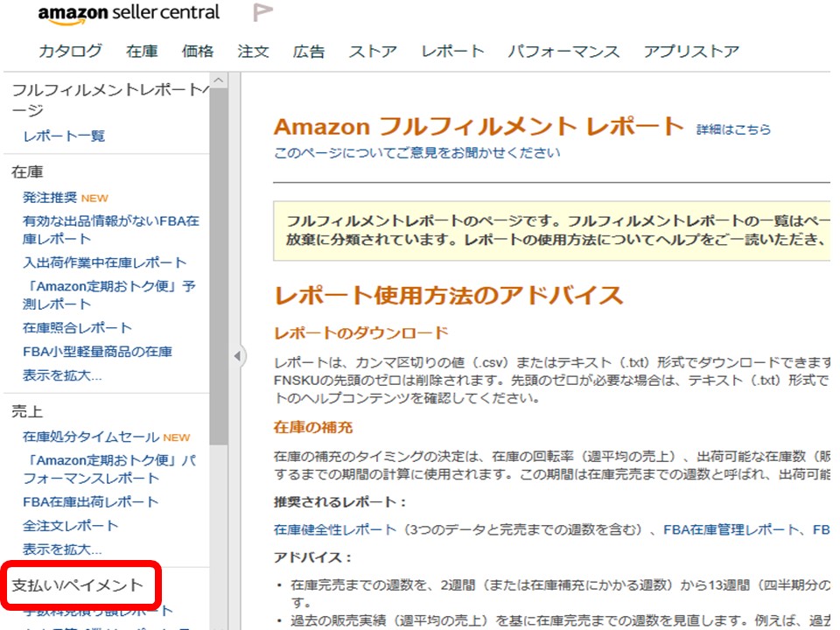Click the 在庫の補充 subheading
This screenshot has width=840, height=630.
(313, 427)
